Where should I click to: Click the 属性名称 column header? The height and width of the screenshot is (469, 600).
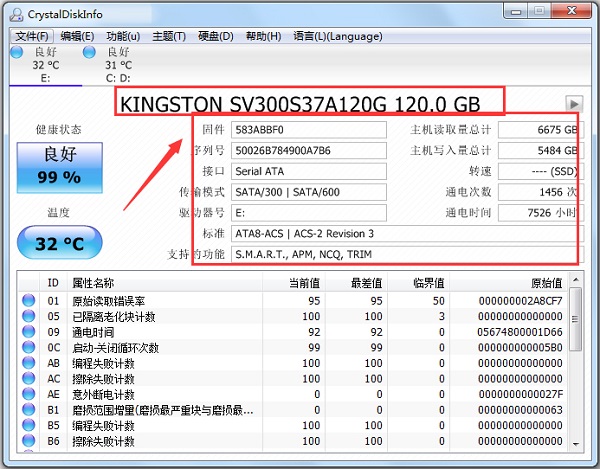click(x=165, y=283)
